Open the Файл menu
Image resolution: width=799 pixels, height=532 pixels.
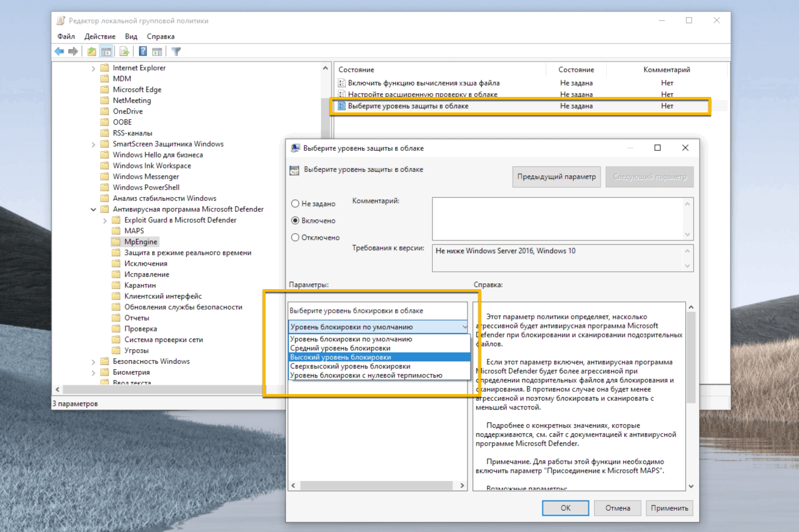click(x=66, y=36)
